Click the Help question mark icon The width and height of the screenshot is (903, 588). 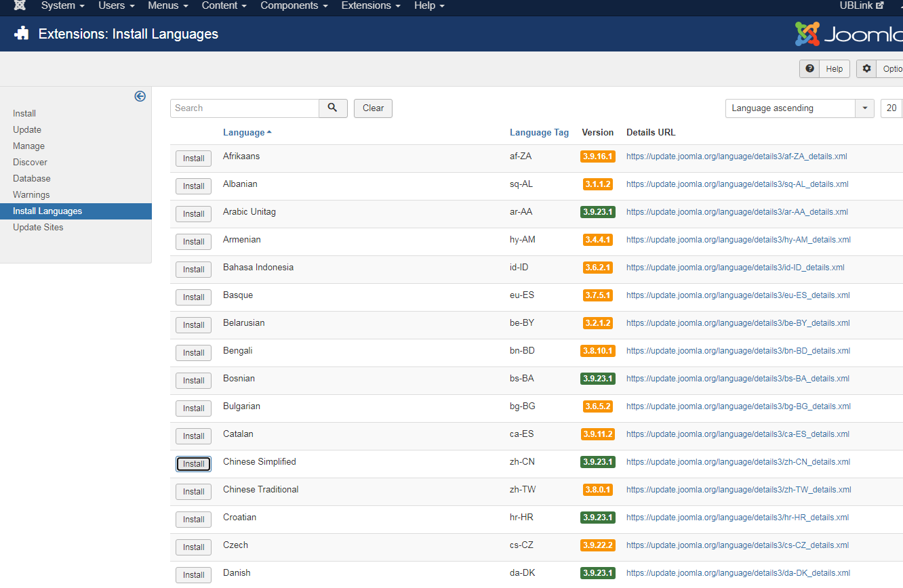click(x=809, y=69)
